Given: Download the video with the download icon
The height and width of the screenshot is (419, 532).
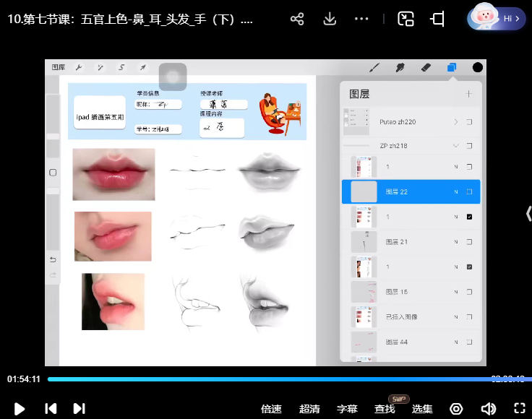Looking at the screenshot, I should (330, 20).
